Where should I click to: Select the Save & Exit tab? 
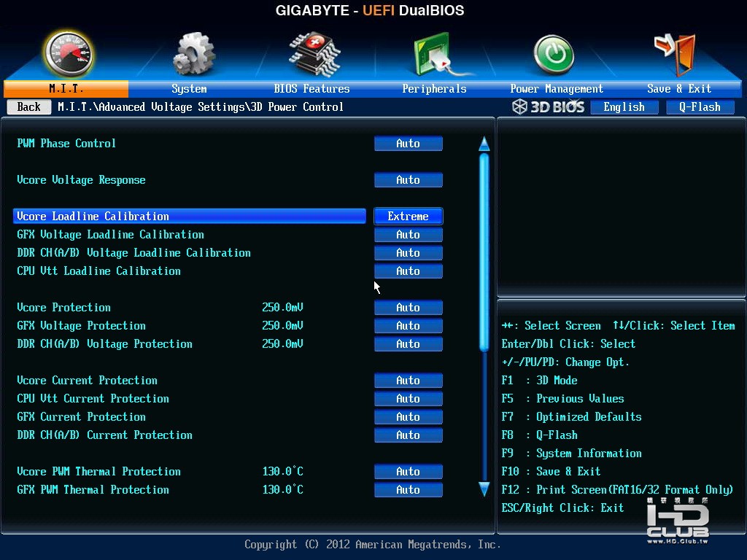click(679, 88)
